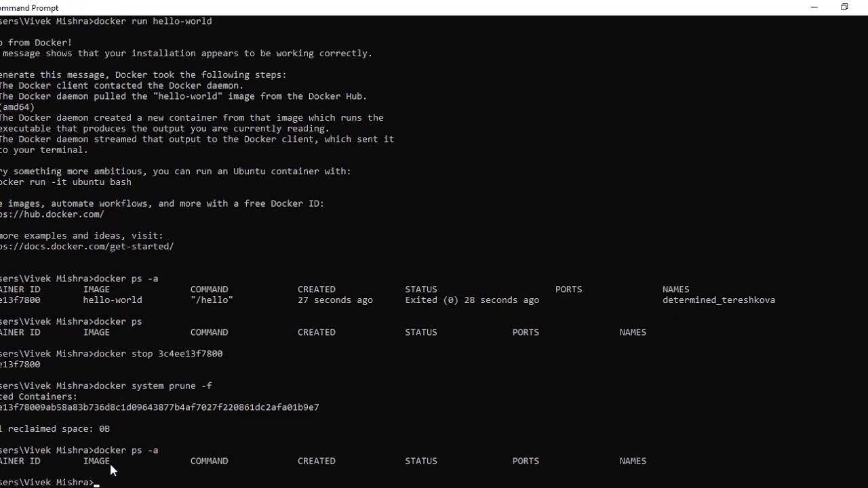The width and height of the screenshot is (868, 488).
Task: Click the container name 'determined_tereshkova'
Action: pyautogui.click(x=719, y=300)
